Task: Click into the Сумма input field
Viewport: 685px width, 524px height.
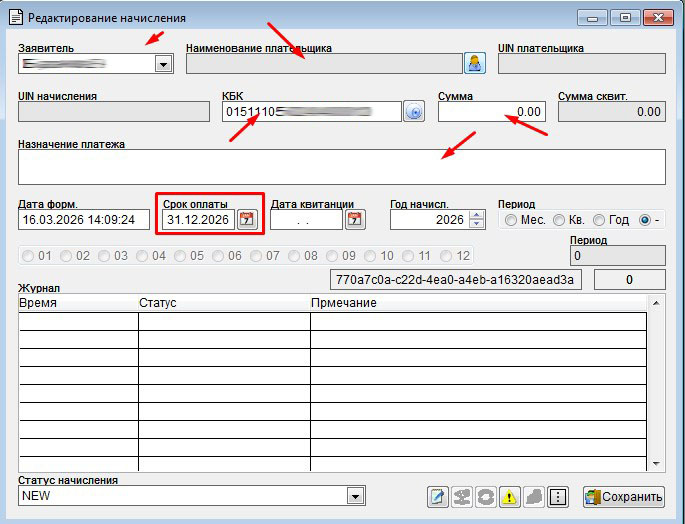Action: [491, 111]
